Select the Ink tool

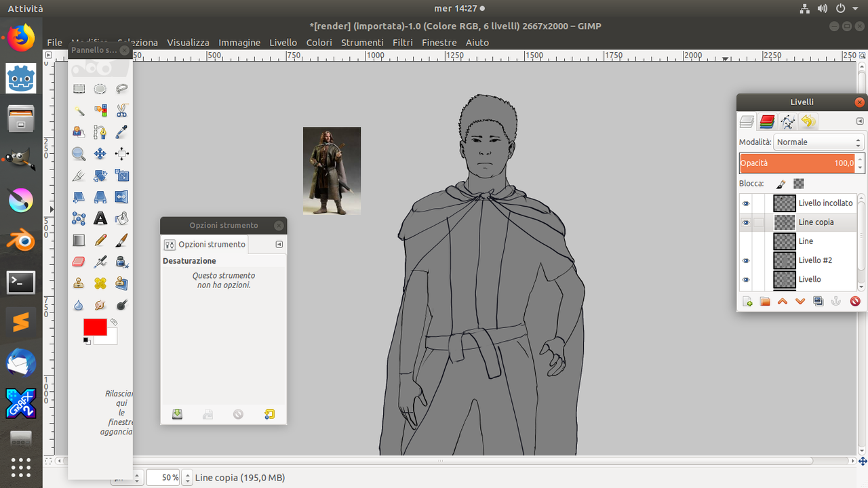click(x=122, y=262)
